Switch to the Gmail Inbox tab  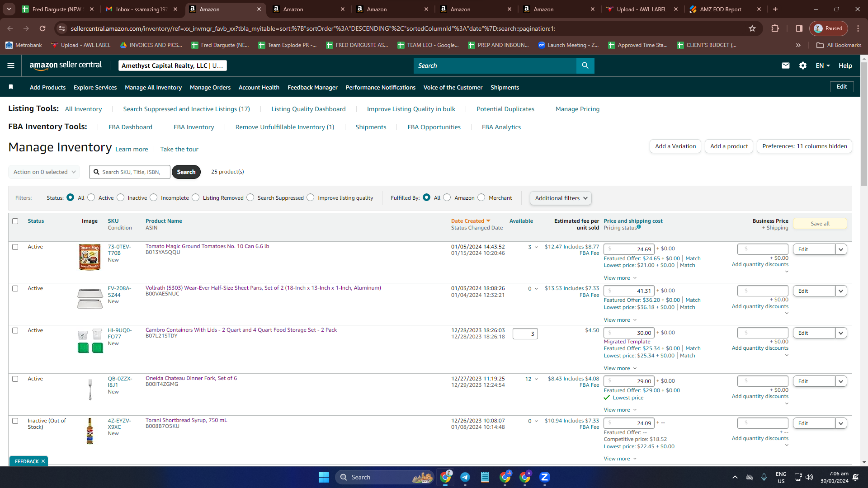click(x=140, y=9)
